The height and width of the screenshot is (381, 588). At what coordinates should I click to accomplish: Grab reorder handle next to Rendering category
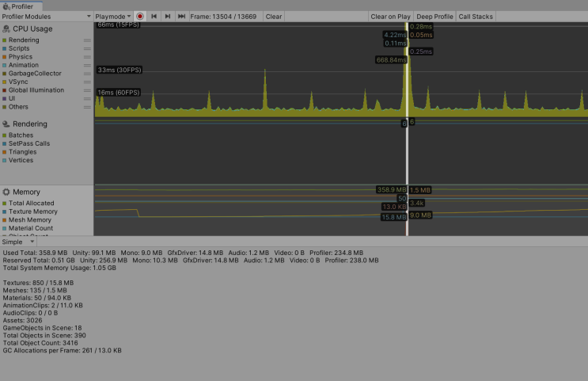click(x=87, y=40)
